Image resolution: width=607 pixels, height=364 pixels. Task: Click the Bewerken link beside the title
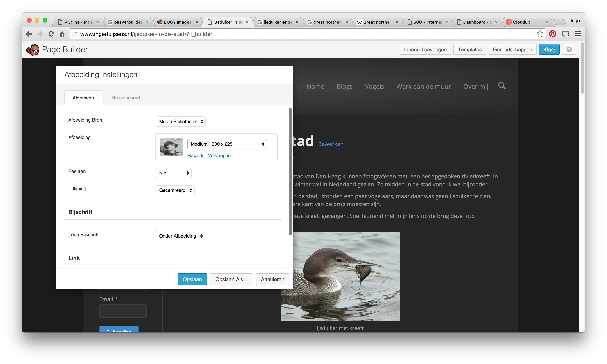point(331,144)
